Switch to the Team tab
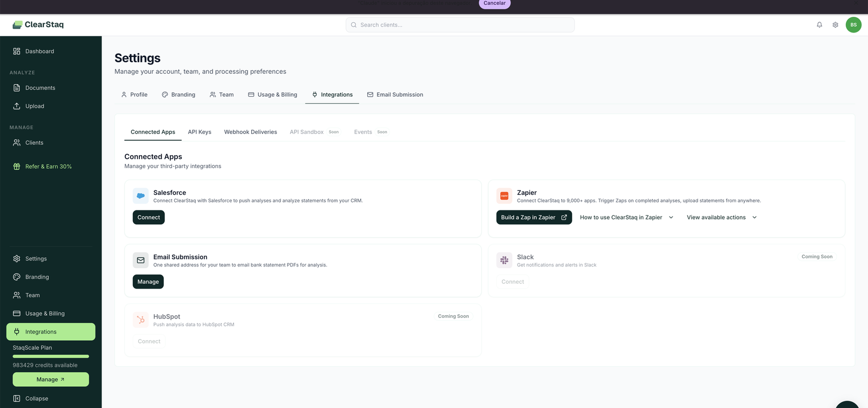Viewport: 868px width, 408px height. pyautogui.click(x=221, y=94)
